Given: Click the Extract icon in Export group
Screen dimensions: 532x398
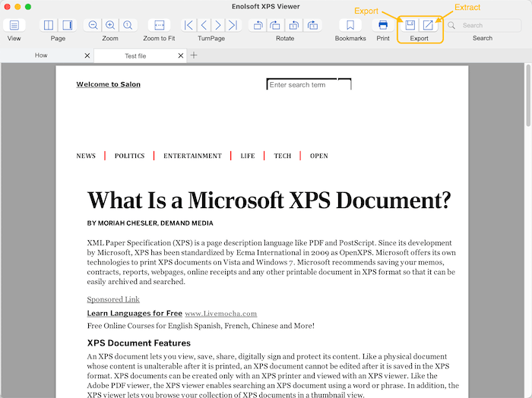Looking at the screenshot, I should (428, 25).
